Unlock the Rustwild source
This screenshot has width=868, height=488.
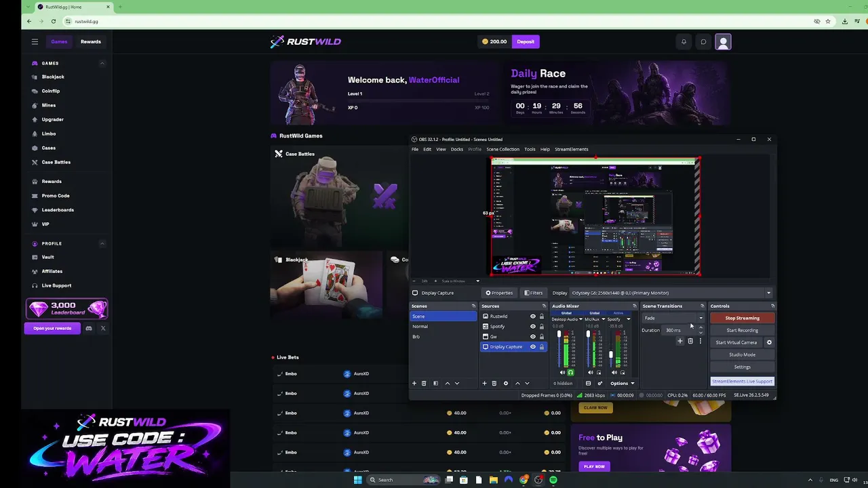point(541,317)
